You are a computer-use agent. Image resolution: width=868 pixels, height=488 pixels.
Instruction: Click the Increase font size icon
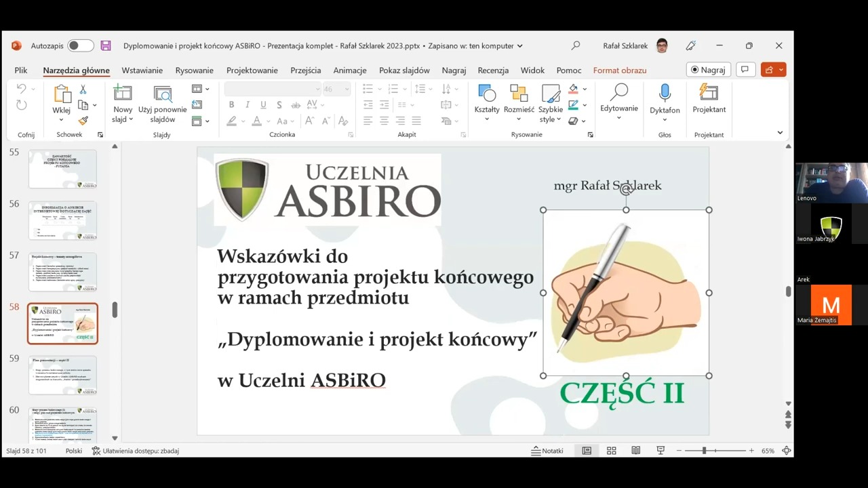click(309, 121)
